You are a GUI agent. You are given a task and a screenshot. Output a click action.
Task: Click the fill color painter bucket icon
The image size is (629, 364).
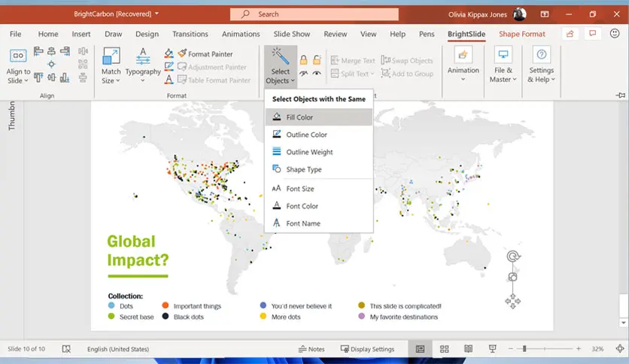tap(169, 53)
